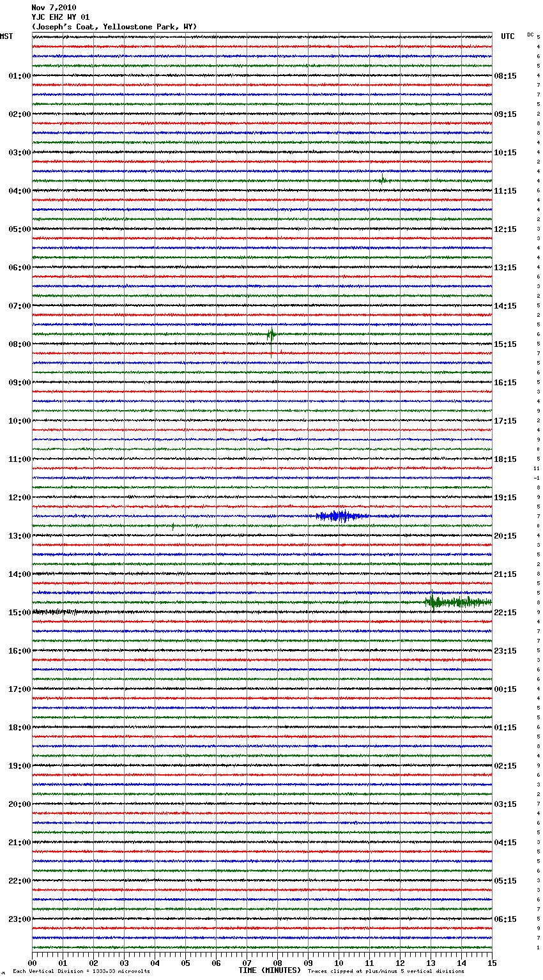Select the 03:00 MST time label
Image resolution: width=543 pixels, height=980 pixels.
point(20,153)
